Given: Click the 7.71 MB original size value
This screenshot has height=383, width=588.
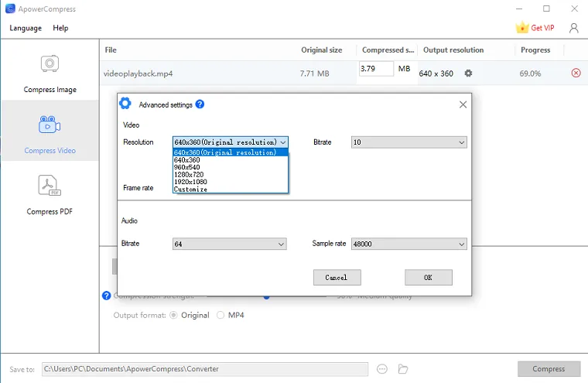Looking at the screenshot, I should [x=314, y=74].
